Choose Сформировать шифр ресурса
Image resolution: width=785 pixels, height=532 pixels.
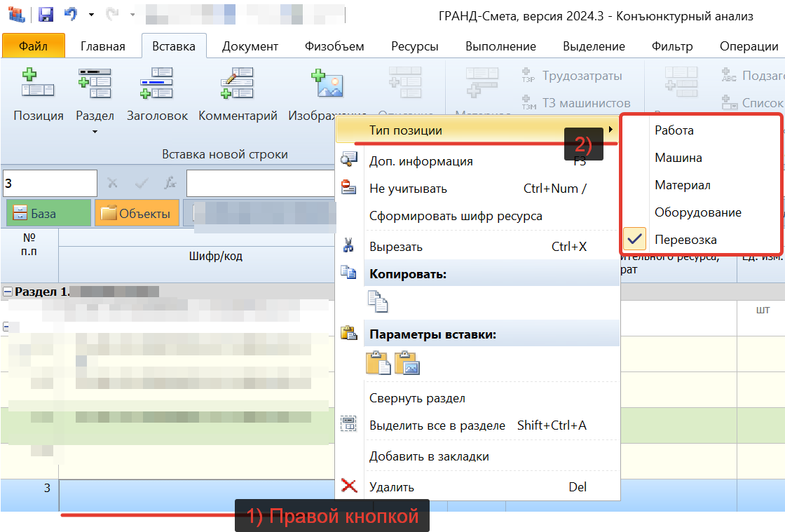477,216
